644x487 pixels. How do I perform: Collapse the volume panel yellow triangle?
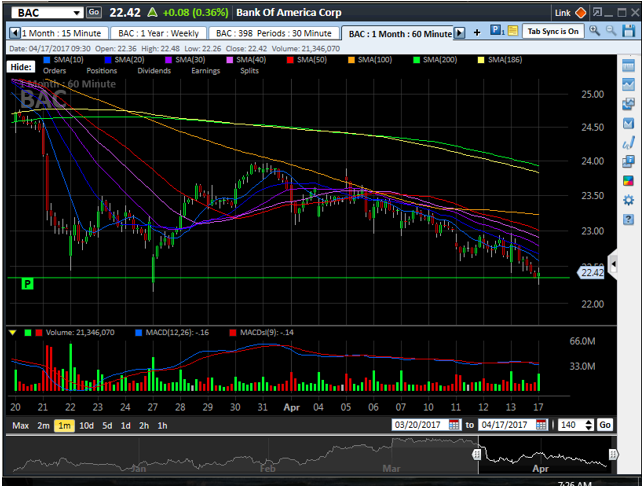(12, 331)
